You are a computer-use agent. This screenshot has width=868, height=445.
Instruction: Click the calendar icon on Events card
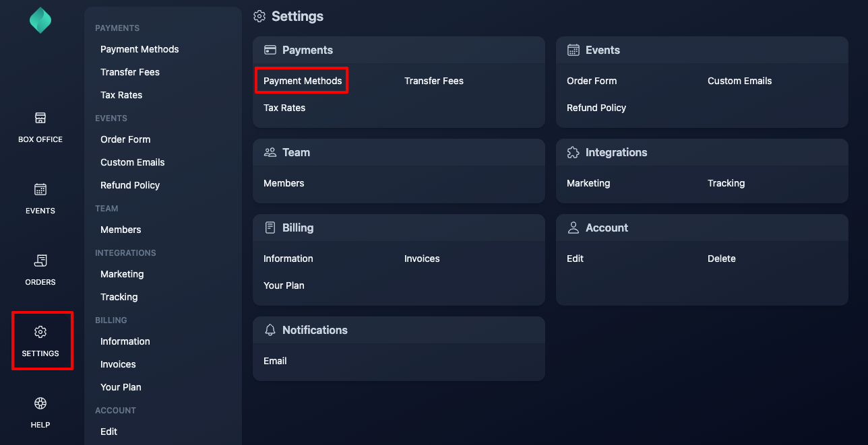click(573, 50)
